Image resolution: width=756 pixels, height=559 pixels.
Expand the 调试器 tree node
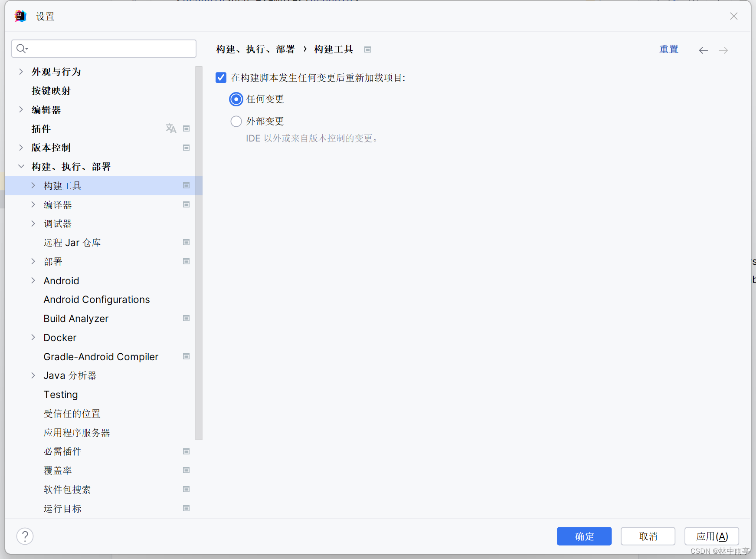tap(33, 224)
